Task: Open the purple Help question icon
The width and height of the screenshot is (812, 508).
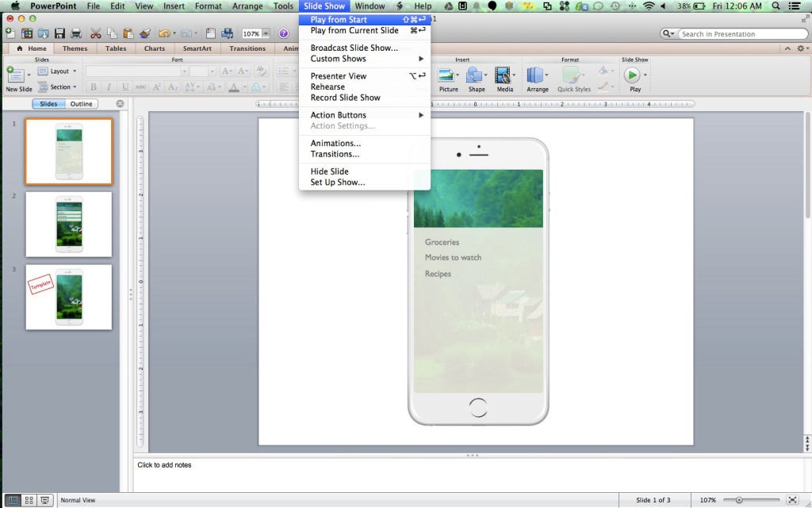Action: [x=283, y=33]
